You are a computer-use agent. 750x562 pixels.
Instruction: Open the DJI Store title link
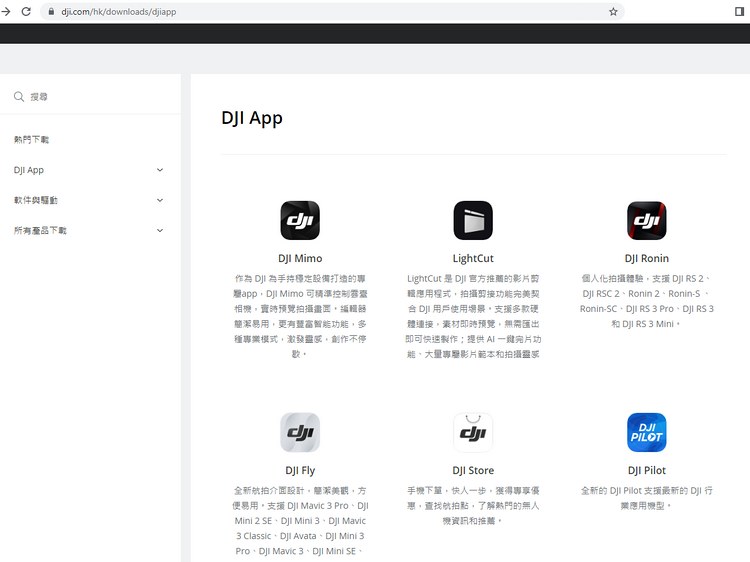pos(473,470)
